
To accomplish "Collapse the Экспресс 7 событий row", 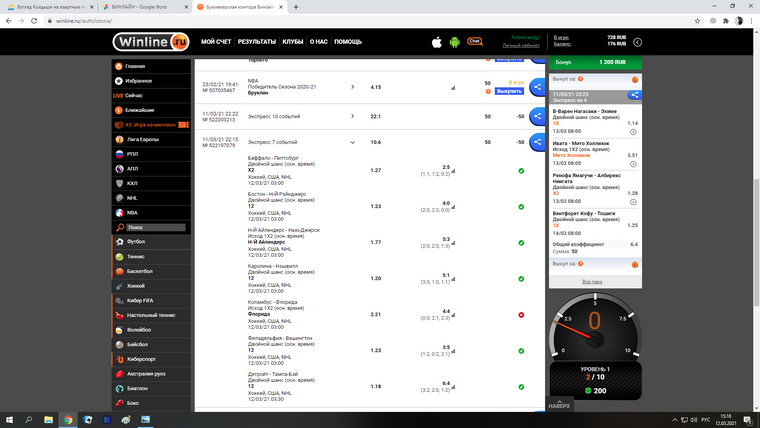I will pyautogui.click(x=352, y=143).
